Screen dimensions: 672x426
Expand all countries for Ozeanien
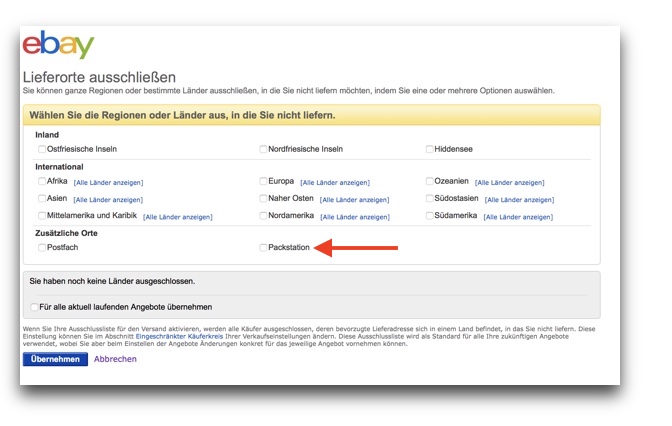coord(510,183)
